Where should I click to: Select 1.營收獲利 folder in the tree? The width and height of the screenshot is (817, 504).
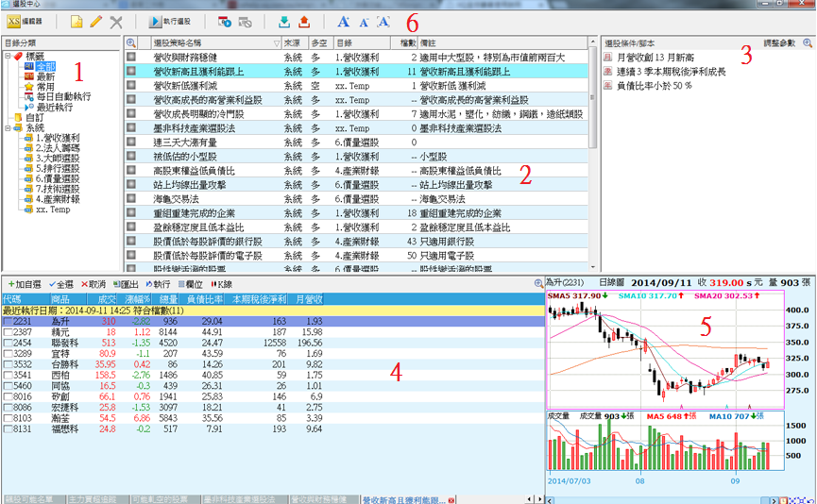coord(53,138)
